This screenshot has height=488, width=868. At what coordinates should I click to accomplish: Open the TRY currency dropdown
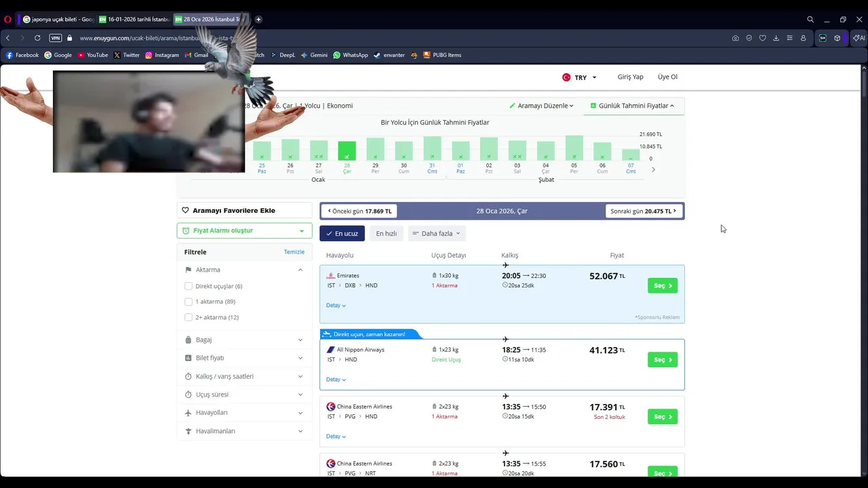[x=579, y=77]
